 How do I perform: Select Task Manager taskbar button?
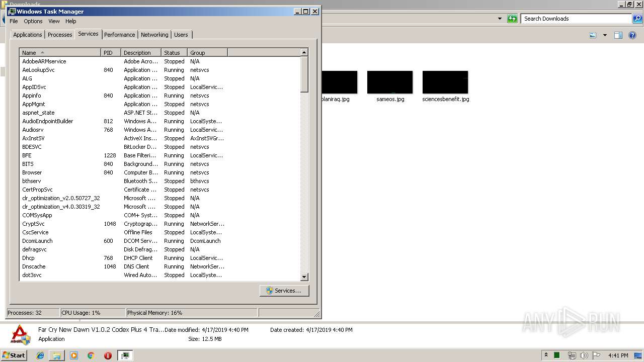tap(125, 355)
